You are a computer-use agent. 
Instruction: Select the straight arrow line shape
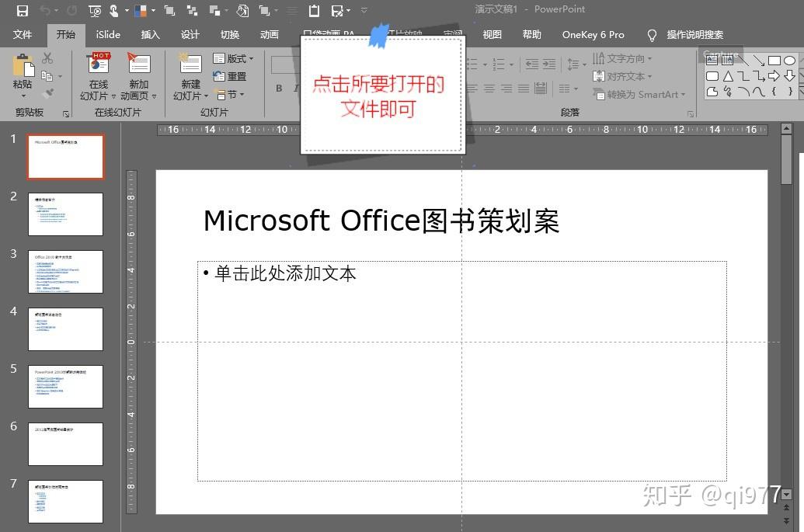(x=759, y=61)
